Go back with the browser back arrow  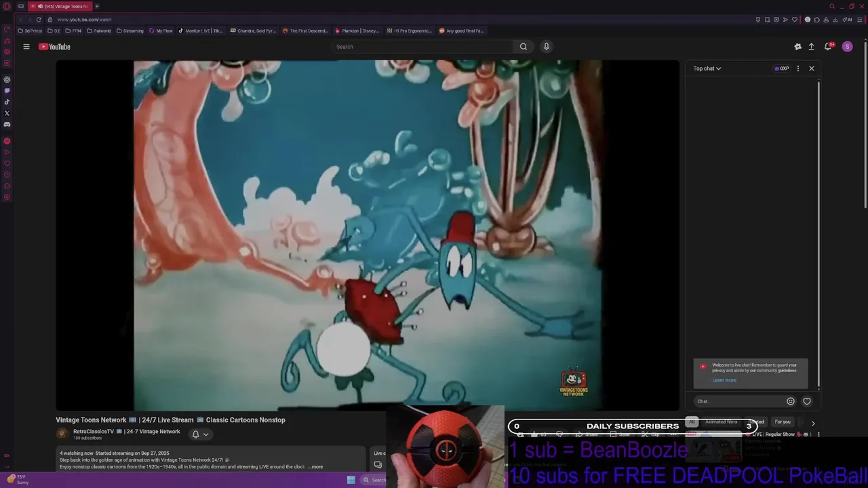[x=20, y=20]
